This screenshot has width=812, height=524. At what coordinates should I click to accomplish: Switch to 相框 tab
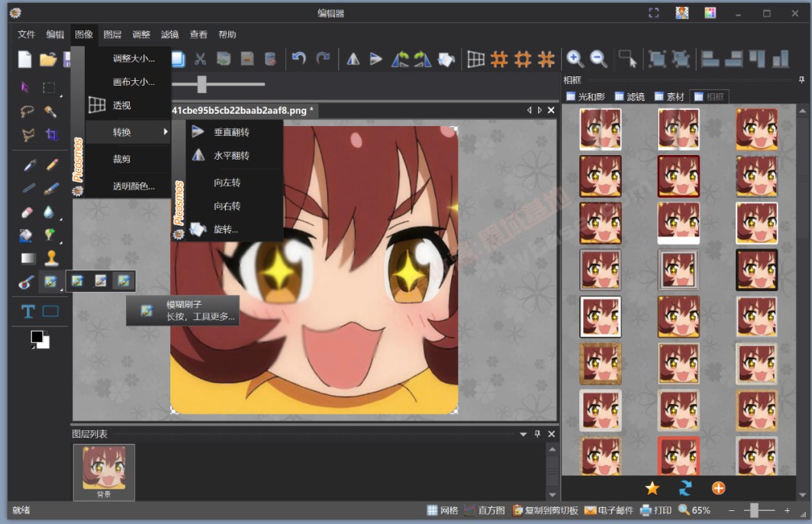pos(710,96)
